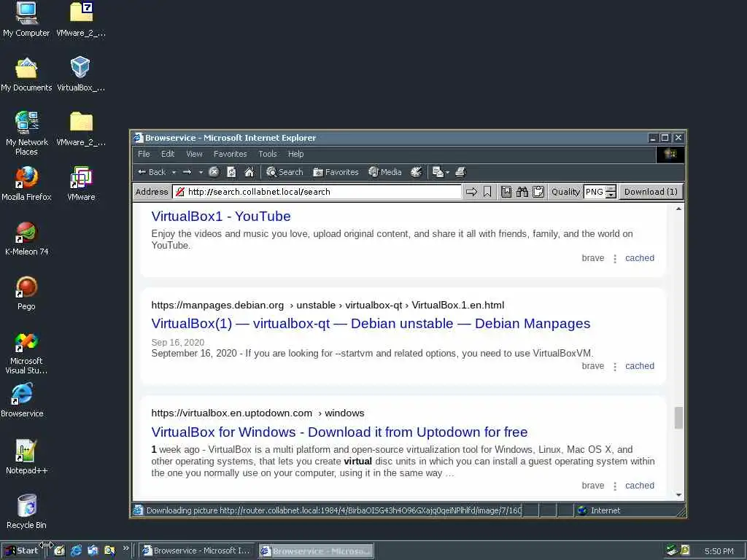747x560 pixels.
Task: Click the Download (1) button
Action: pyautogui.click(x=651, y=192)
